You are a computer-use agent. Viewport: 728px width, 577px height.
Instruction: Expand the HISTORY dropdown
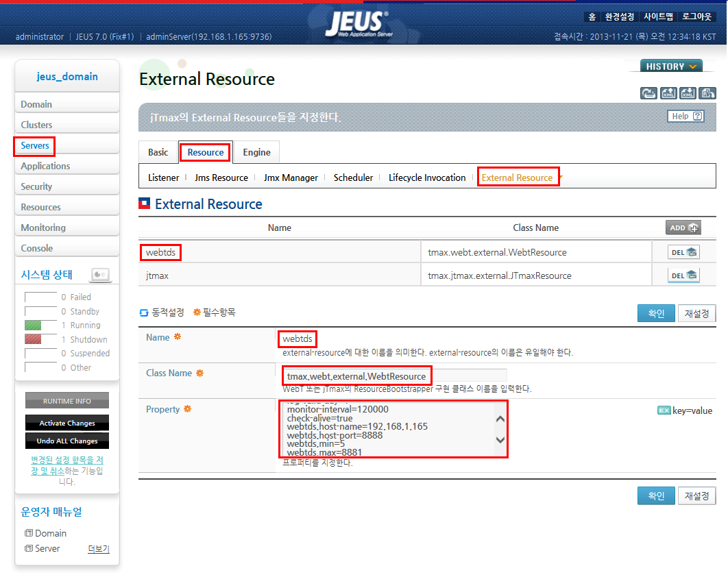click(x=671, y=66)
